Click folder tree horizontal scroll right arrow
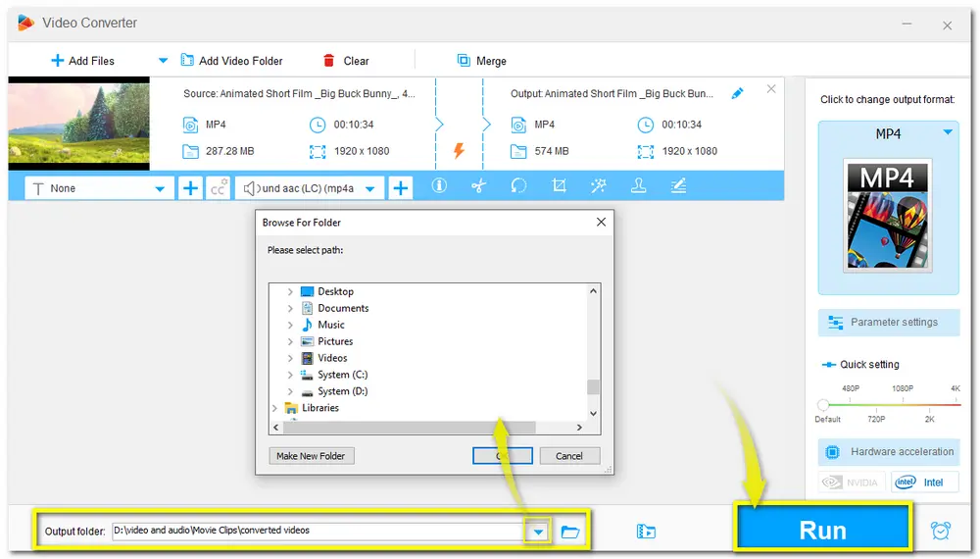 tap(579, 427)
